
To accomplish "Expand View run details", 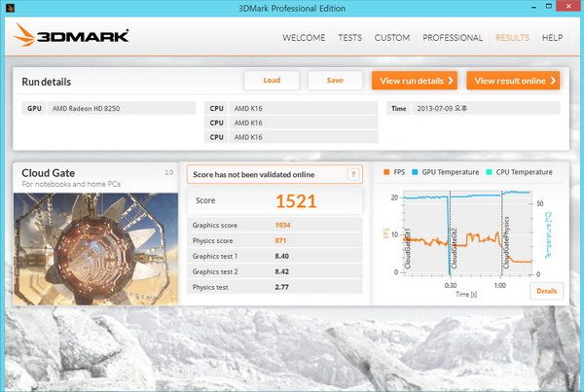I will 414,81.
